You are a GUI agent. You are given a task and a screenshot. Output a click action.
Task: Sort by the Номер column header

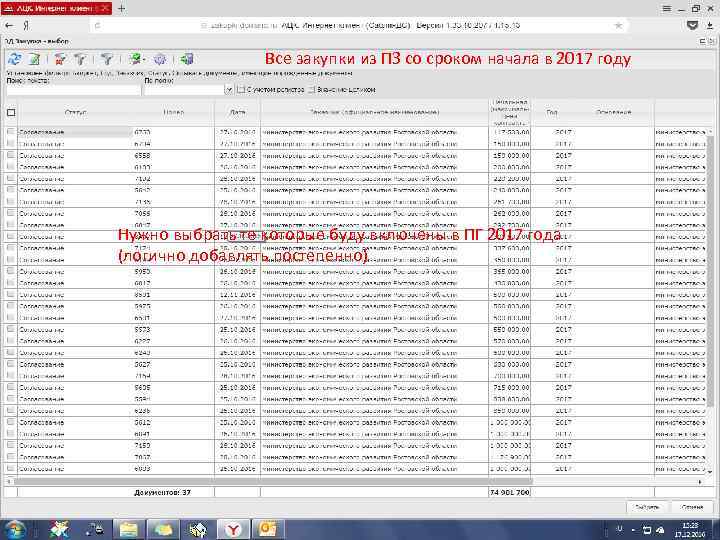[174, 112]
